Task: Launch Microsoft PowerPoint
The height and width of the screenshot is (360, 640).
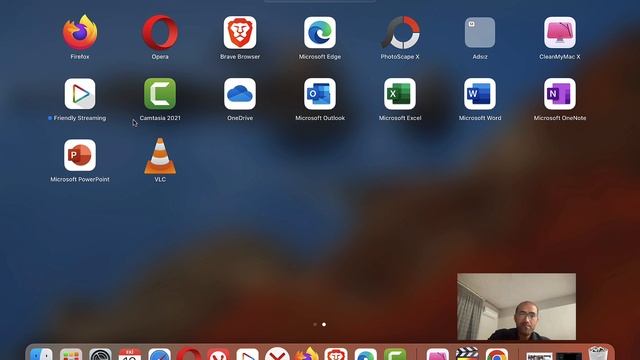Action: pos(80,155)
